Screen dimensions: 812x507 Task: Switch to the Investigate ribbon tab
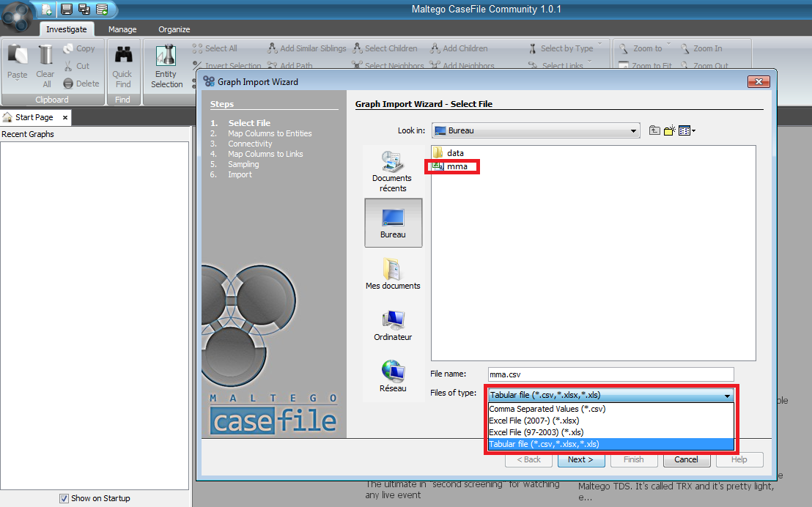[x=66, y=29]
